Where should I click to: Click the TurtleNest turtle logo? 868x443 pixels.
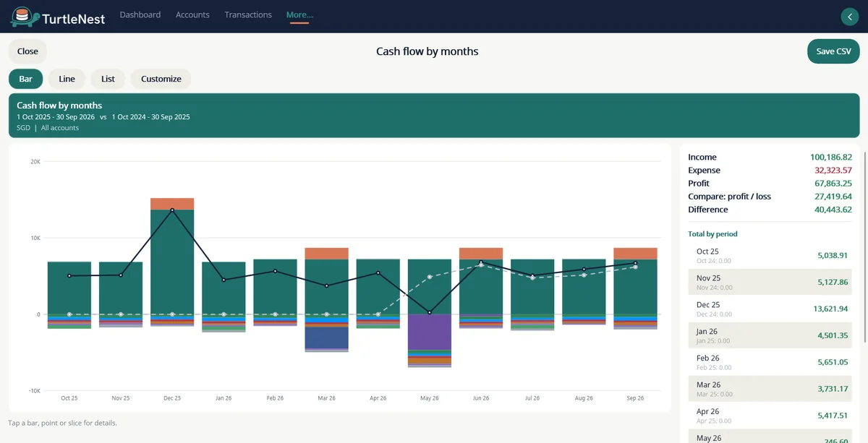point(24,16)
